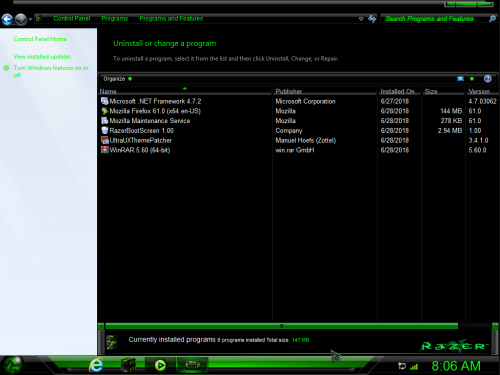Screen dimensions: 500x375
Task: Click the search magnifier icon
Action: (492, 19)
